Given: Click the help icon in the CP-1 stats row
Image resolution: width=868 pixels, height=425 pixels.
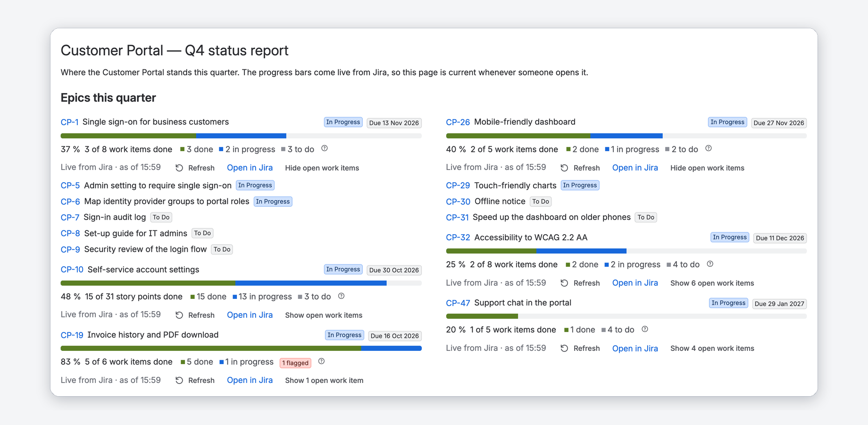Looking at the screenshot, I should pos(325,148).
